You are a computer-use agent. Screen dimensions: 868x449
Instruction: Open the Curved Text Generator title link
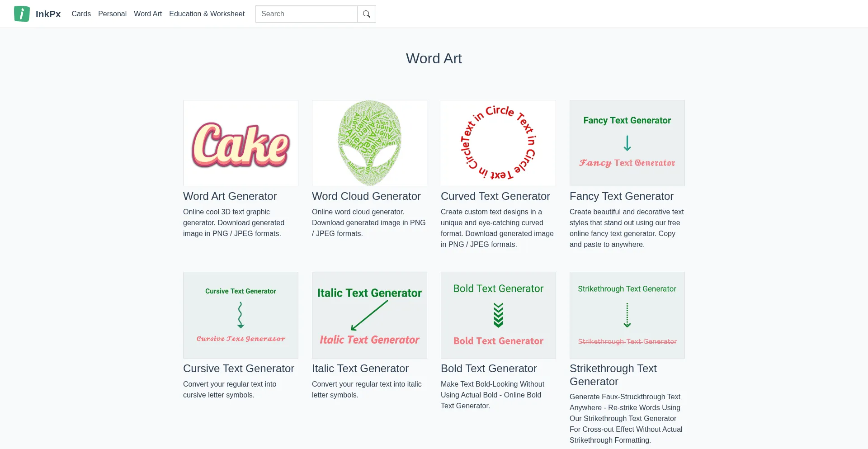pyautogui.click(x=495, y=196)
